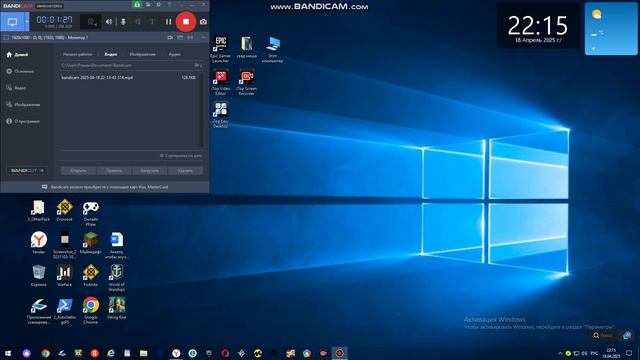Screen dimensions: 640x360
Task: Toggle the mouse cursor effects icon
Action: pos(138,22)
